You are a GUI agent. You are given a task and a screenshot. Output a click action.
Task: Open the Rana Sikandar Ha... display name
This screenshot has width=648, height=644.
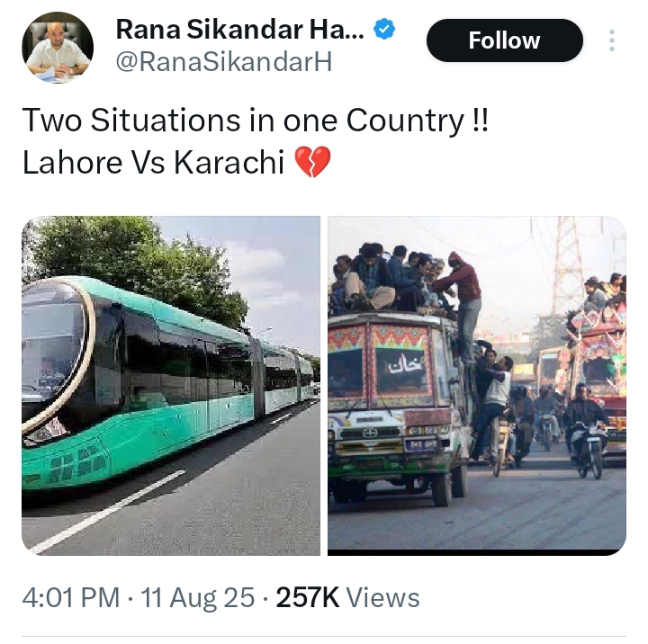point(239,30)
